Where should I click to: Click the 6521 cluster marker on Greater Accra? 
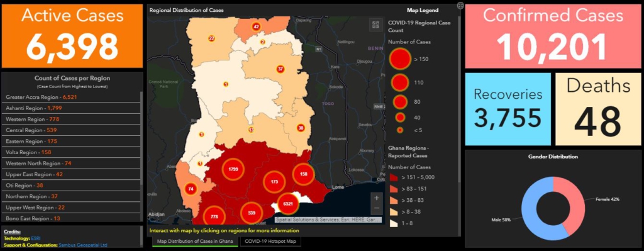tap(288, 204)
